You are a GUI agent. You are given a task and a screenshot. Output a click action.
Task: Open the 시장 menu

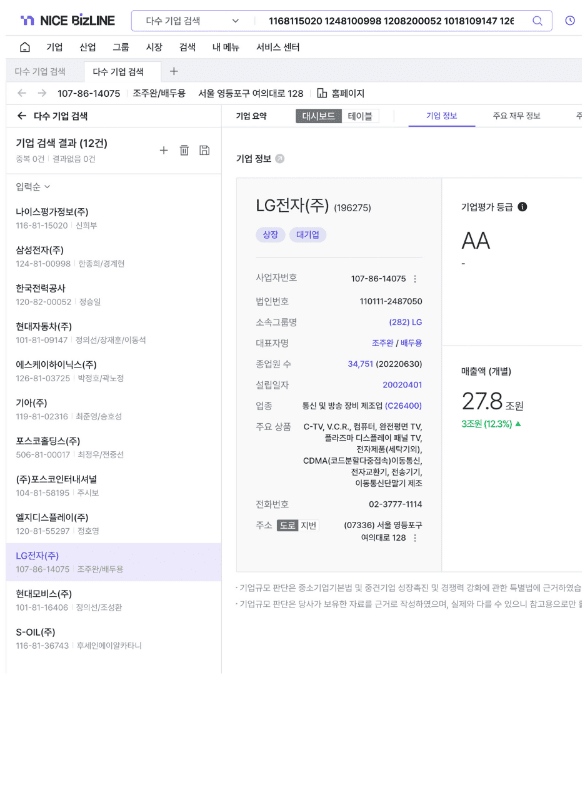point(154,47)
